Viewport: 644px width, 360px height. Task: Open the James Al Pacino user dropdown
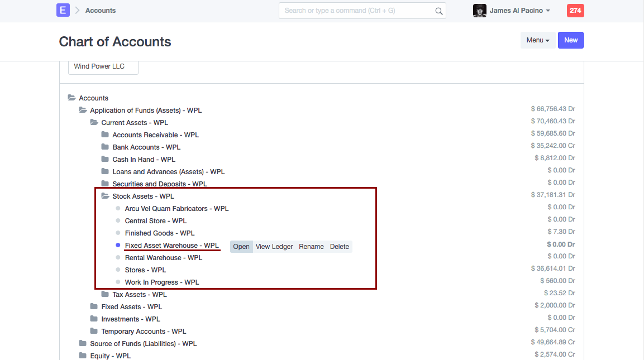click(519, 11)
